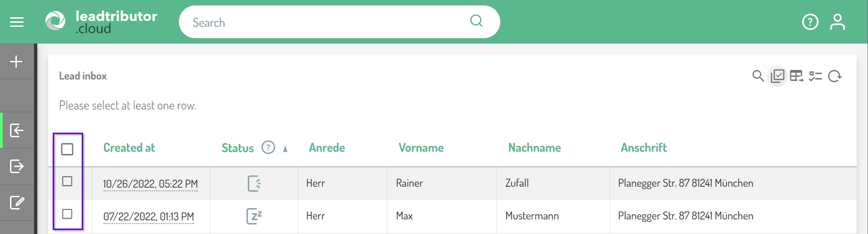Open the lead created 10/26/2022, 05:22 PM

(x=150, y=184)
